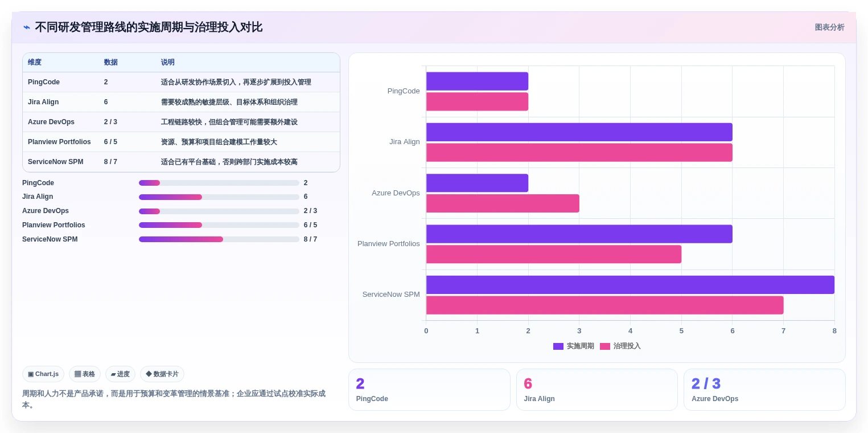Open the Jira Align data card
Image resolution: width=868 pixels, height=433 pixels.
tap(597, 390)
